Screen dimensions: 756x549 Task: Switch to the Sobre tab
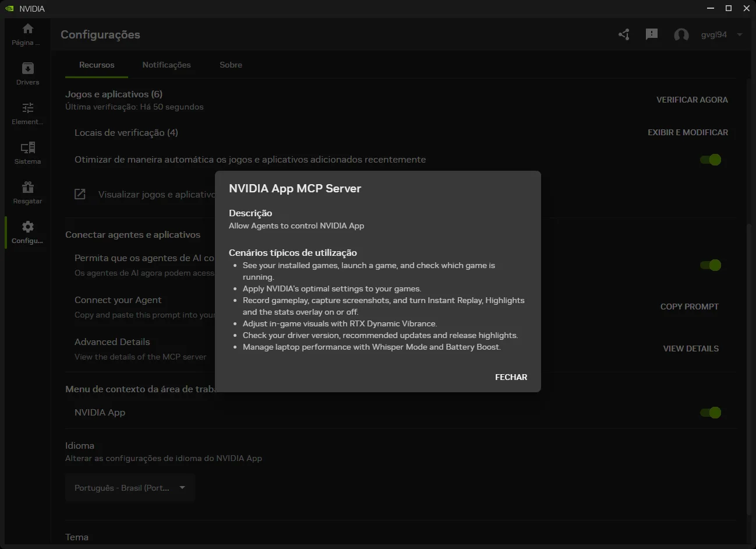tap(231, 65)
